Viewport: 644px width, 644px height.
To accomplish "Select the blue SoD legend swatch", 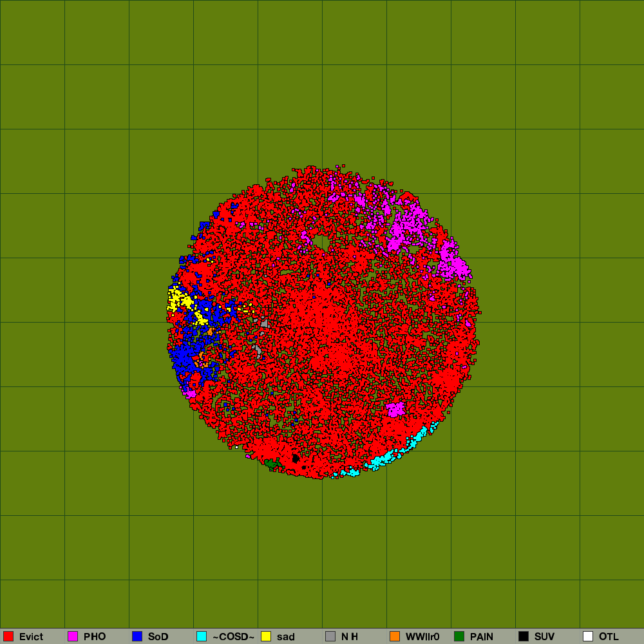I will pos(137,636).
